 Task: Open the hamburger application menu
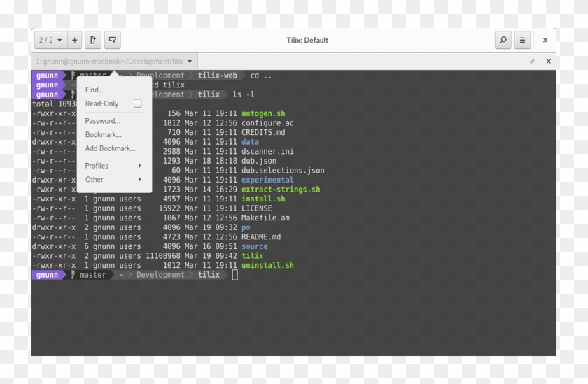522,40
